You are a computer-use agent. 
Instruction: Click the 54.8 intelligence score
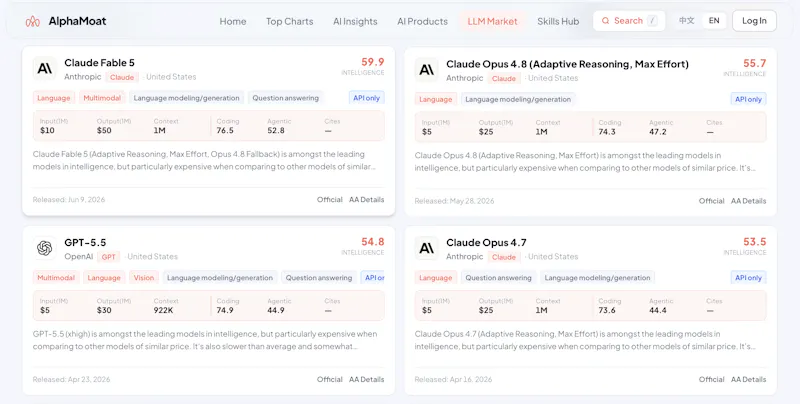372,242
